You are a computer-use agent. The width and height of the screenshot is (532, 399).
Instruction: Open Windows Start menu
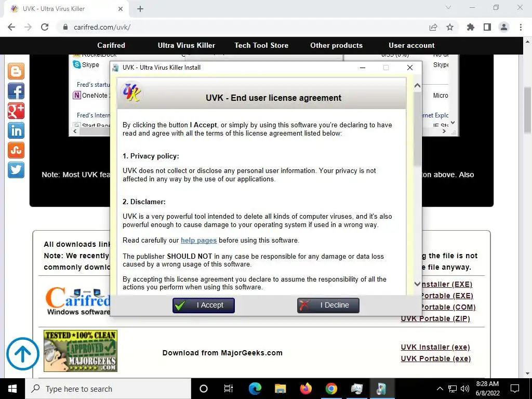pyautogui.click(x=12, y=389)
